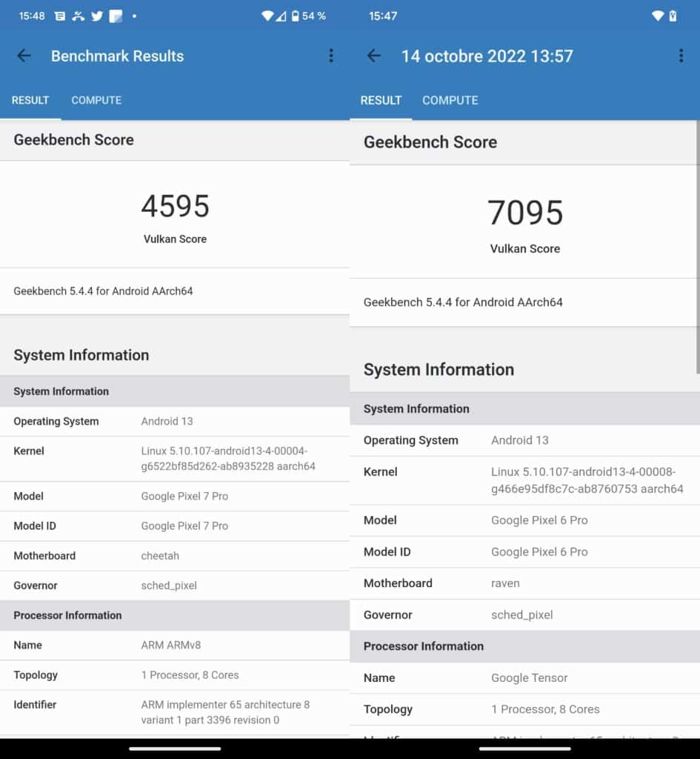Viewport: 700px width, 759px height.
Task: Tap the "Geekbench Score" heading above 4595
Action: 73,140
